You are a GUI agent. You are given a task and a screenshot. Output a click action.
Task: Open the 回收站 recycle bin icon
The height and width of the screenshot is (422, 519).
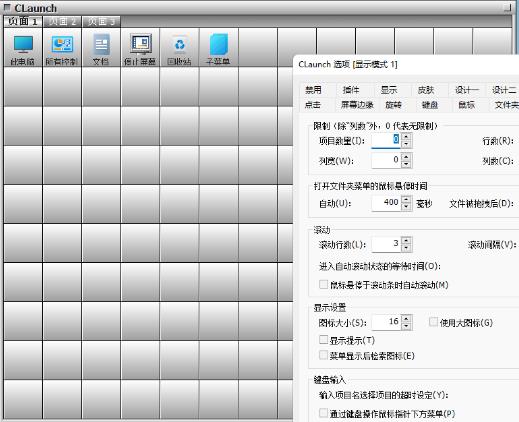tap(180, 48)
